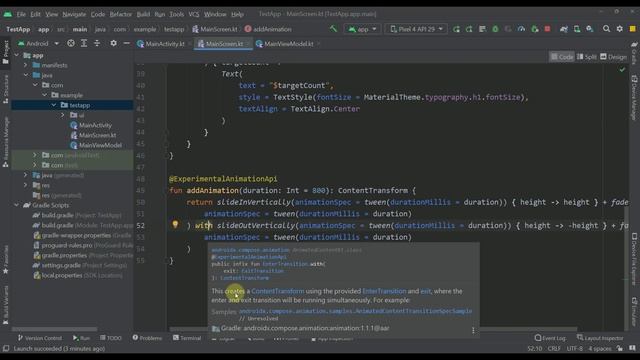This screenshot has height=360, width=640.
Task: Click the Profile app gauge icon
Action: pos(521,29)
